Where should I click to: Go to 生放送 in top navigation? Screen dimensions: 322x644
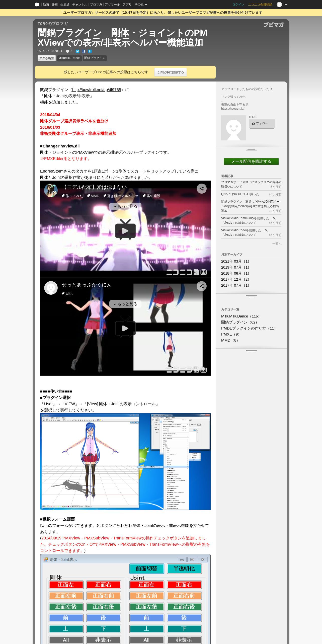tap(65, 5)
